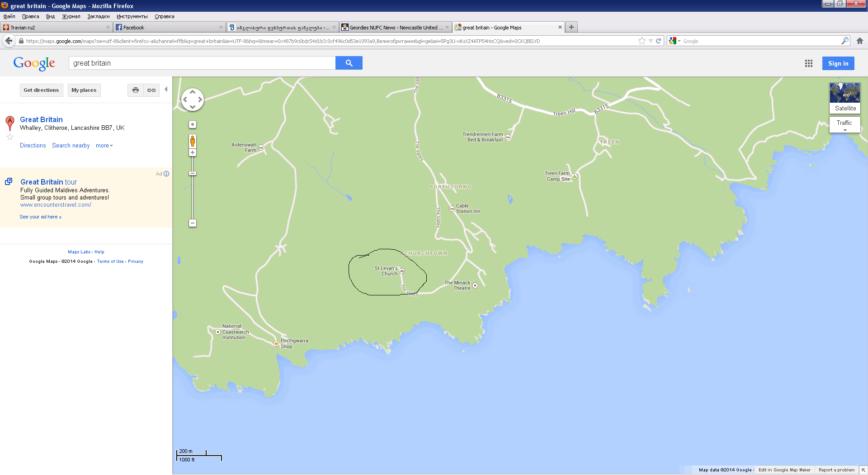Open the Firefox home page

(859, 41)
